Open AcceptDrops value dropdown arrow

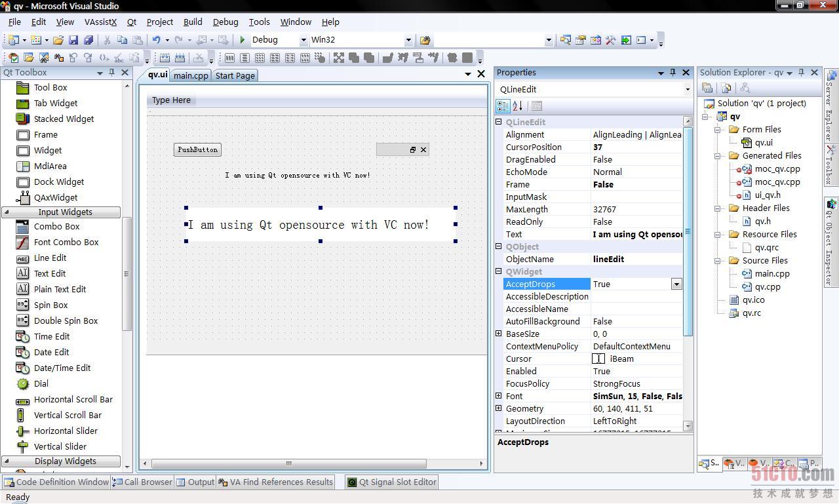click(x=676, y=284)
